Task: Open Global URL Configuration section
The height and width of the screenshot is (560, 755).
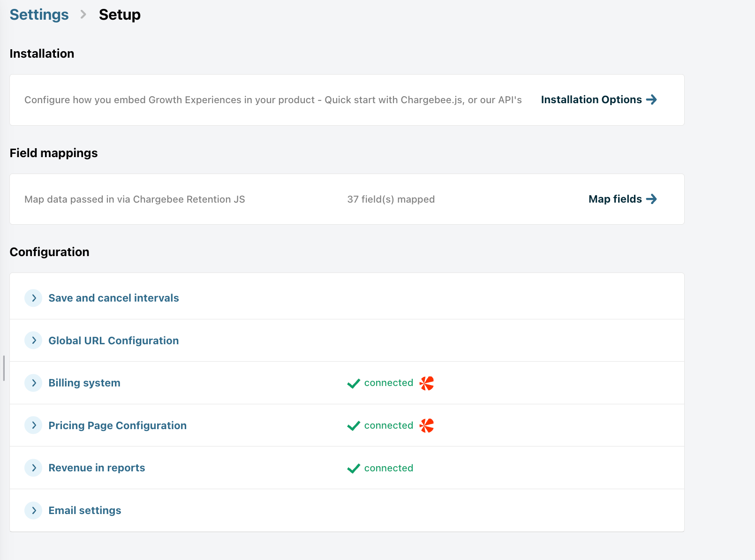Action: (113, 341)
